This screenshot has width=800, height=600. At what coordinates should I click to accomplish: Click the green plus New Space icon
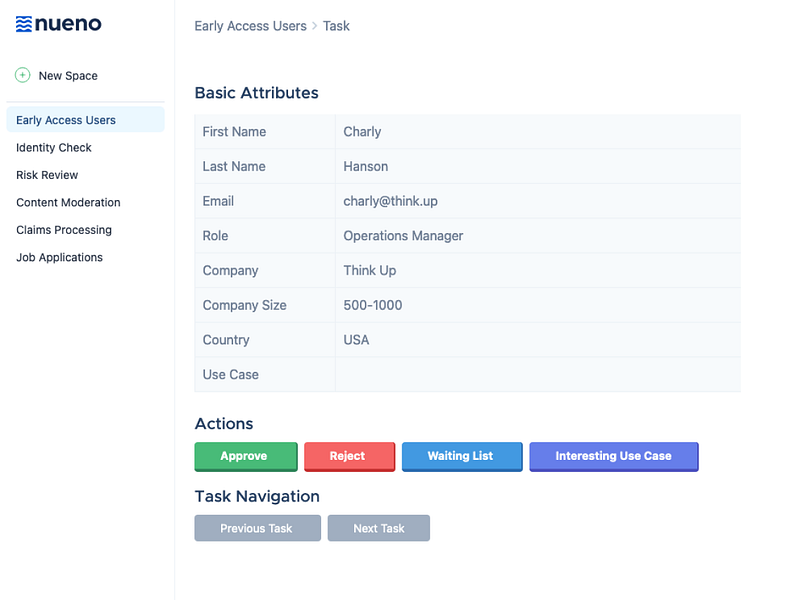tap(22, 75)
